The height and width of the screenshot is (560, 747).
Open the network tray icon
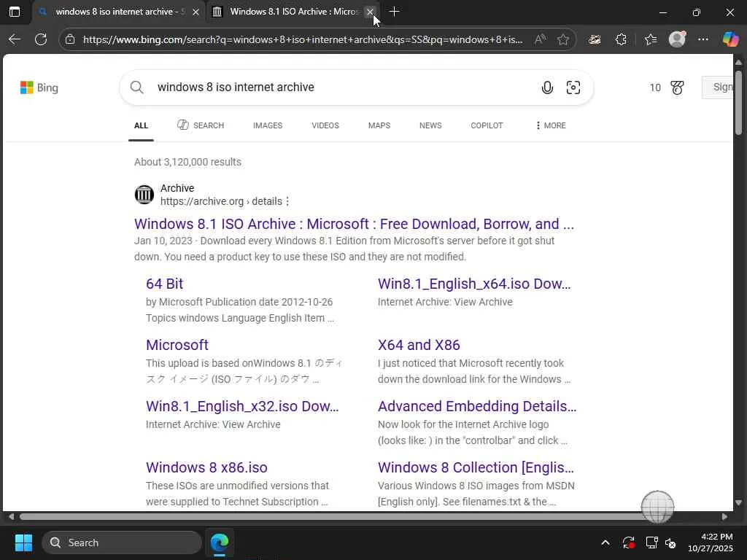pos(651,542)
